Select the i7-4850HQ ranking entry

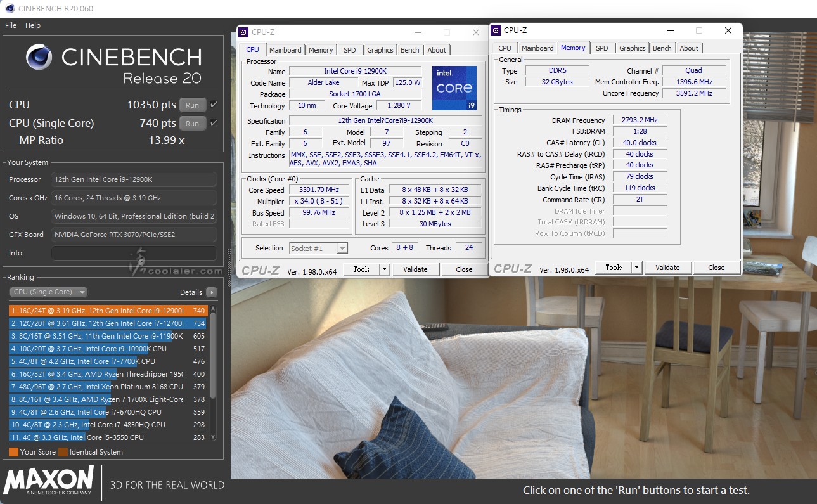point(108,425)
